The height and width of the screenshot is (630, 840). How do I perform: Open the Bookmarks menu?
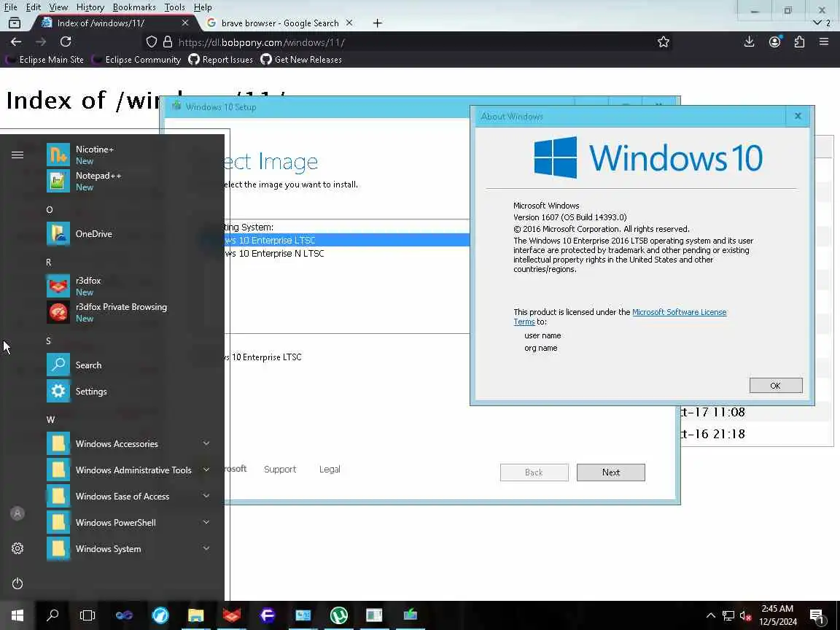click(x=134, y=7)
